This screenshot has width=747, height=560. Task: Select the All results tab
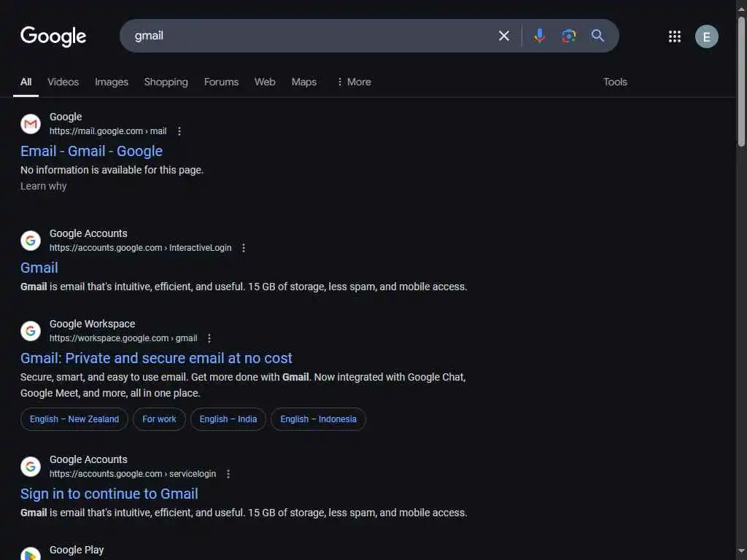point(26,82)
